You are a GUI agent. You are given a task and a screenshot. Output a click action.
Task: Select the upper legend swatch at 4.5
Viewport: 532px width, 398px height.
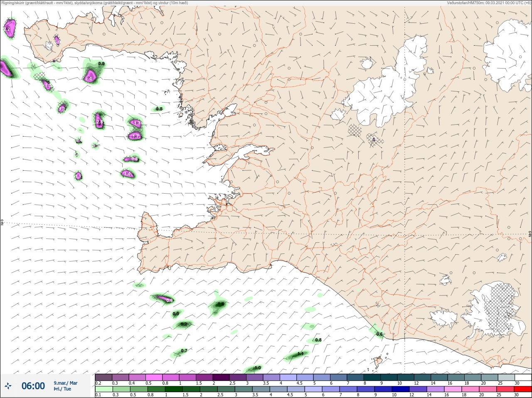(x=305, y=377)
